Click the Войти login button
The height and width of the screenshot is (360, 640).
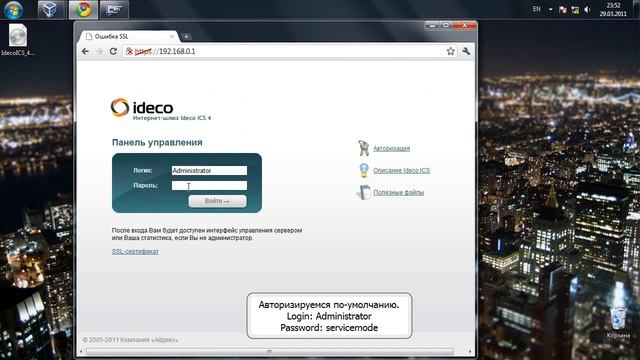click(217, 201)
